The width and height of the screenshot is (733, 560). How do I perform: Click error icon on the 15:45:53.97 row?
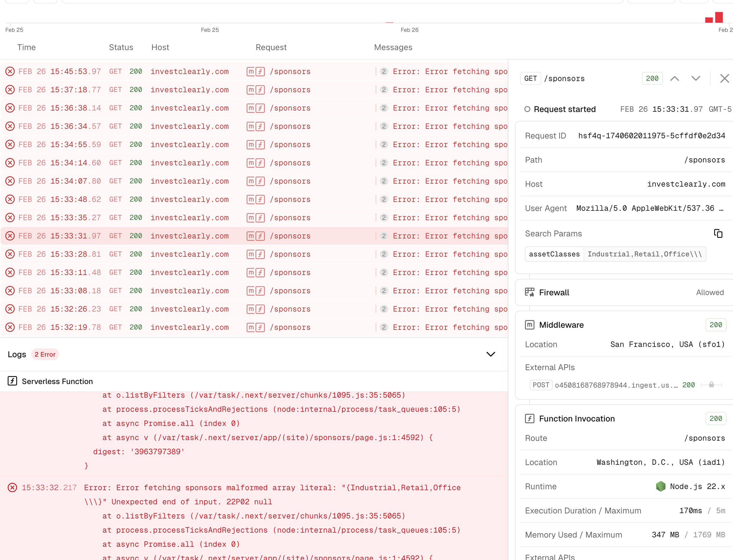click(x=10, y=71)
